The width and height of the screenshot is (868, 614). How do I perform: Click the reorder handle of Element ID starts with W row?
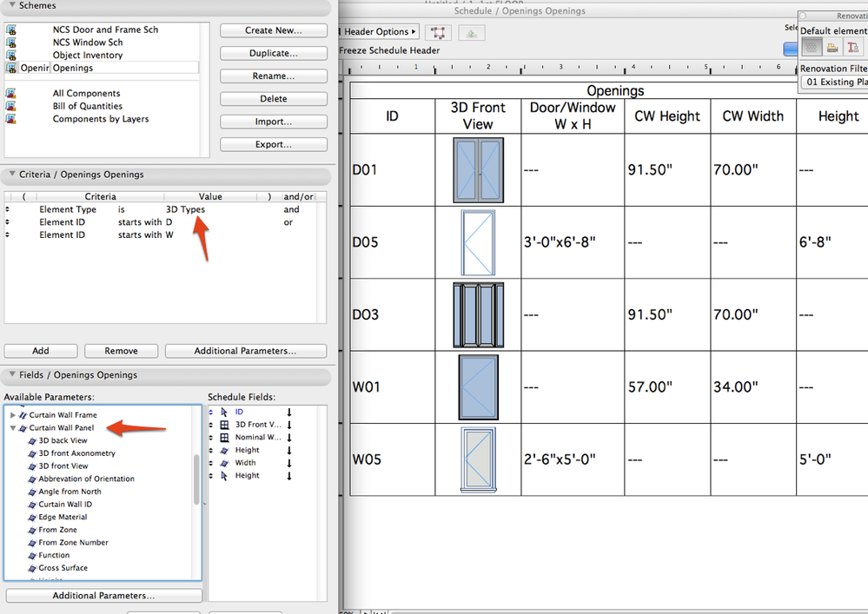pyautogui.click(x=7, y=235)
